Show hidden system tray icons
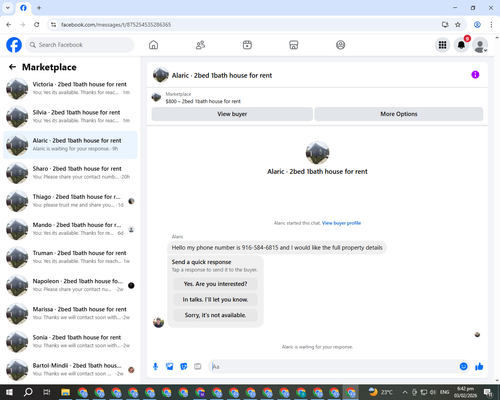The width and height of the screenshot is (500, 400). [x=405, y=392]
